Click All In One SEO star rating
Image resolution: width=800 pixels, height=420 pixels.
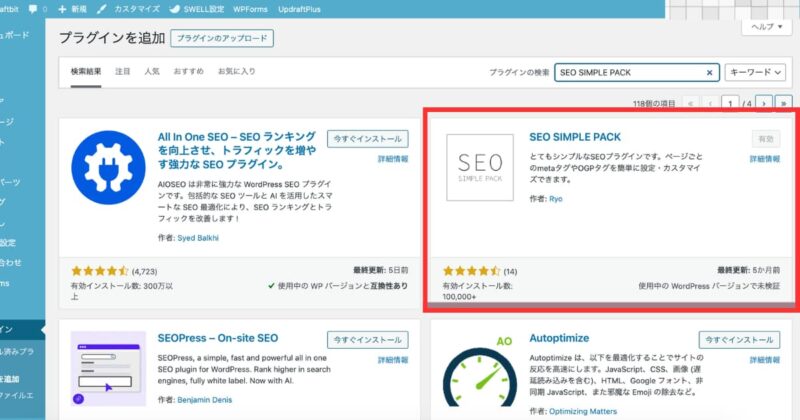tap(100, 271)
